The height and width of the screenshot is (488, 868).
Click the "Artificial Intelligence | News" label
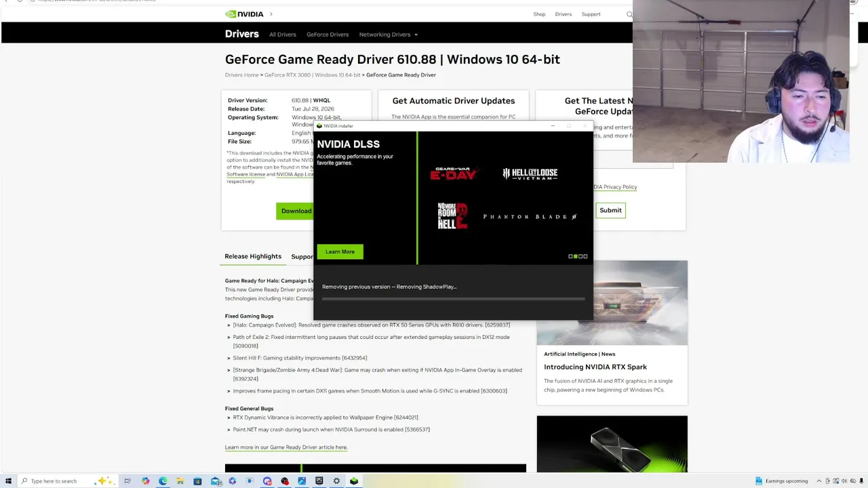click(580, 354)
